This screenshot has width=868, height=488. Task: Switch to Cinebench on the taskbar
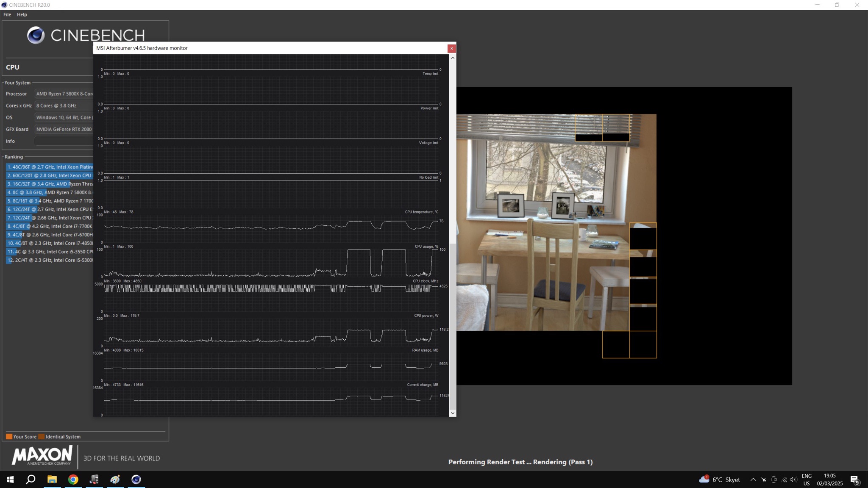[x=136, y=480]
